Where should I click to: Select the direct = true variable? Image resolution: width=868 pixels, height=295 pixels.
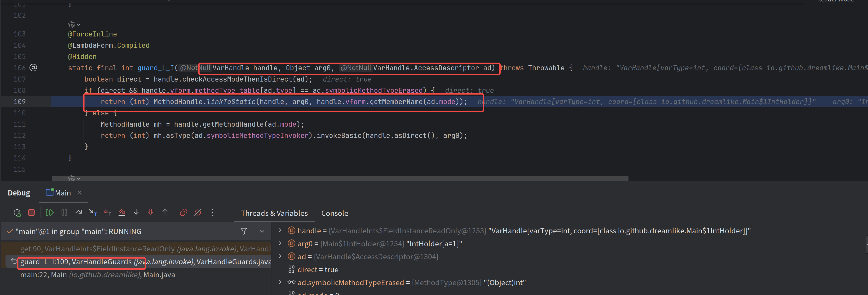coord(318,270)
